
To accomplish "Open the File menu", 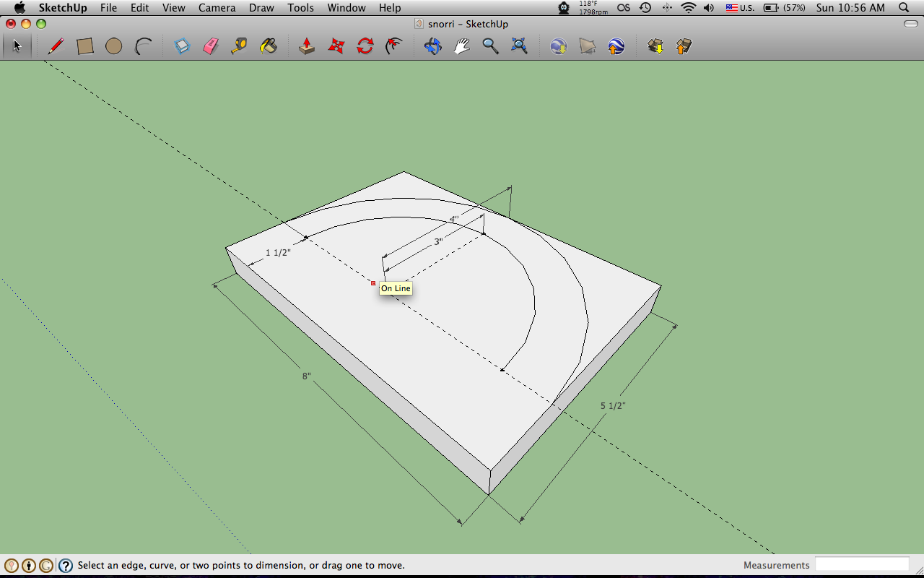I will pos(108,8).
